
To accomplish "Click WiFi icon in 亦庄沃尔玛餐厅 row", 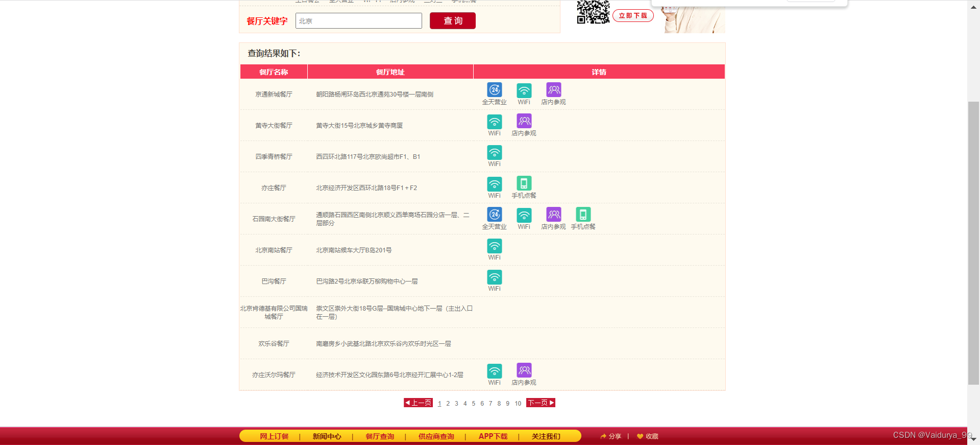I will point(494,371).
